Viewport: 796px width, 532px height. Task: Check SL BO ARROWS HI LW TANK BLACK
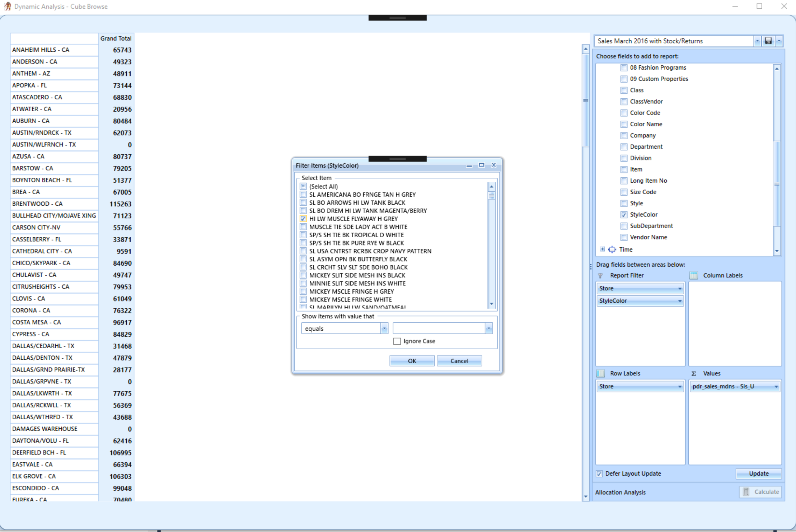click(x=303, y=202)
